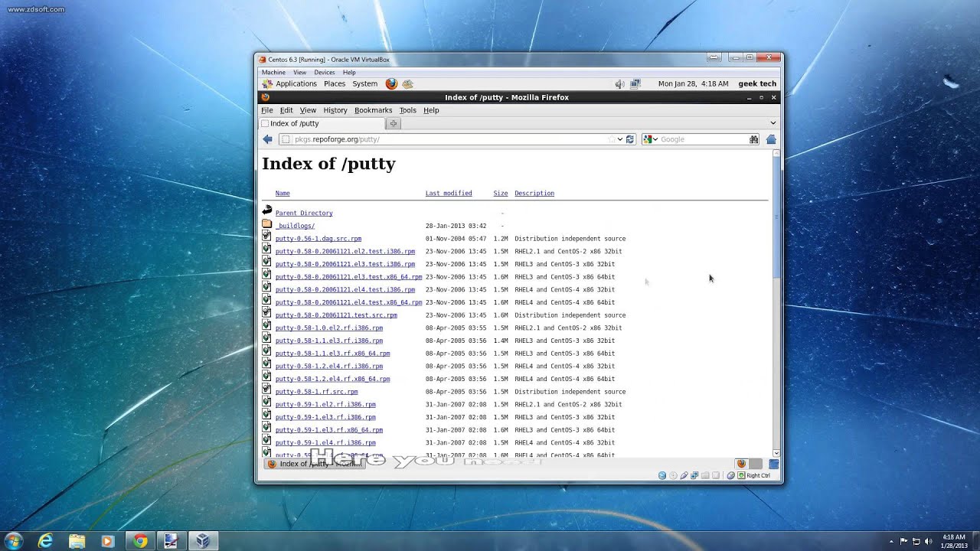The height and width of the screenshot is (551, 980).
Task: Launch Firefox from the GNOME panel icon
Action: click(391, 84)
